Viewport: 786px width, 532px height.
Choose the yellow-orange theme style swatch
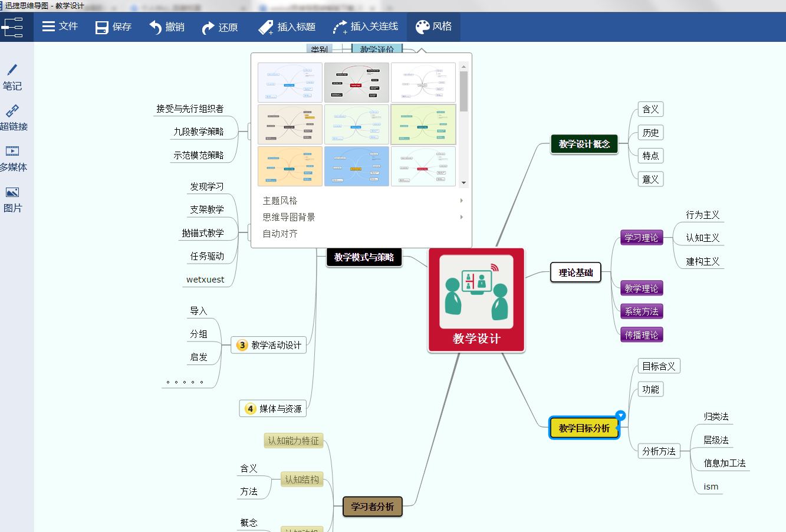click(x=290, y=166)
